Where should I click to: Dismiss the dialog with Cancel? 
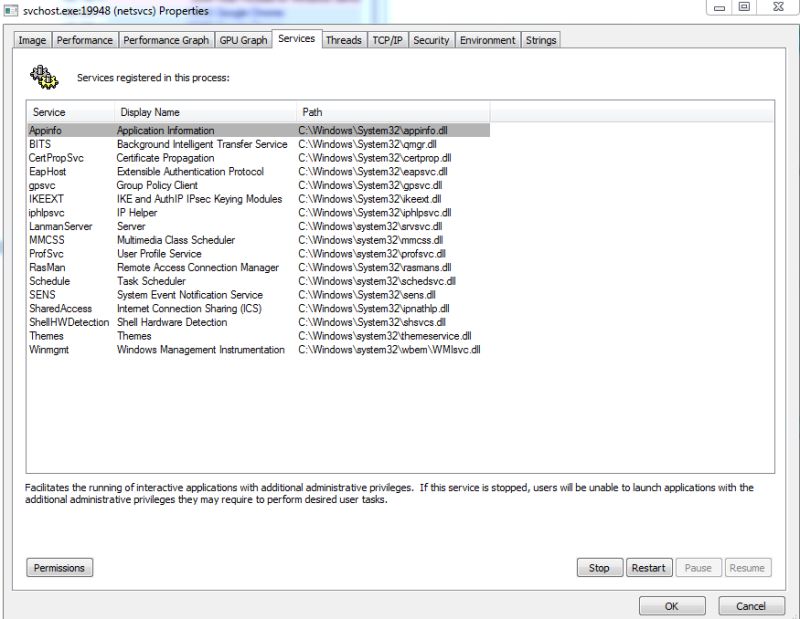[751, 606]
